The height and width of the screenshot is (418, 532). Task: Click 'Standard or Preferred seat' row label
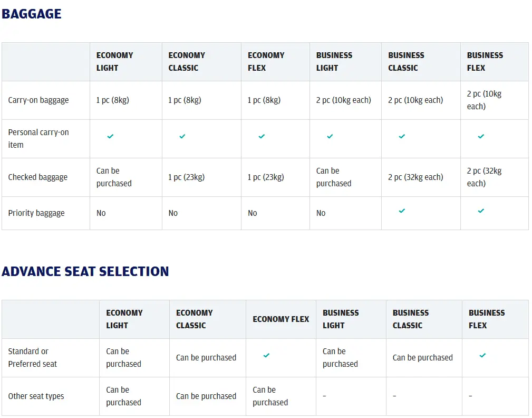click(33, 357)
